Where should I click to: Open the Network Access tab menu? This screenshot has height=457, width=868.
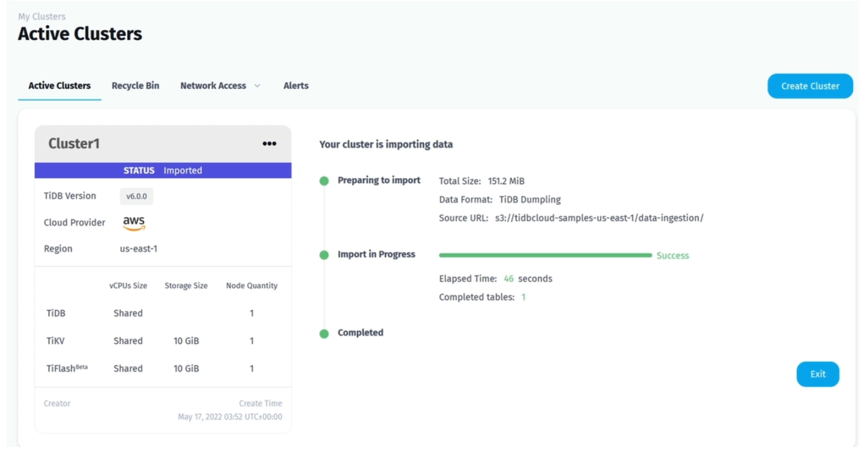coord(213,86)
